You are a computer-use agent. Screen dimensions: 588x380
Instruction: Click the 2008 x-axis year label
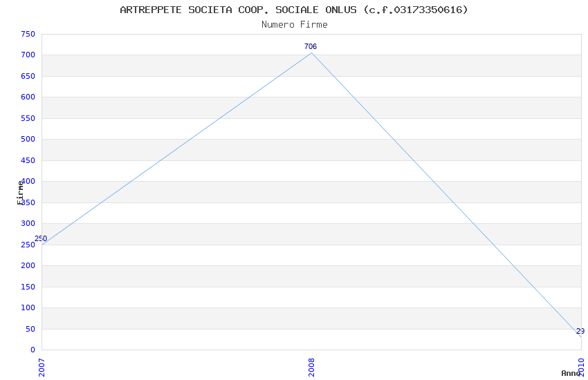(x=311, y=368)
